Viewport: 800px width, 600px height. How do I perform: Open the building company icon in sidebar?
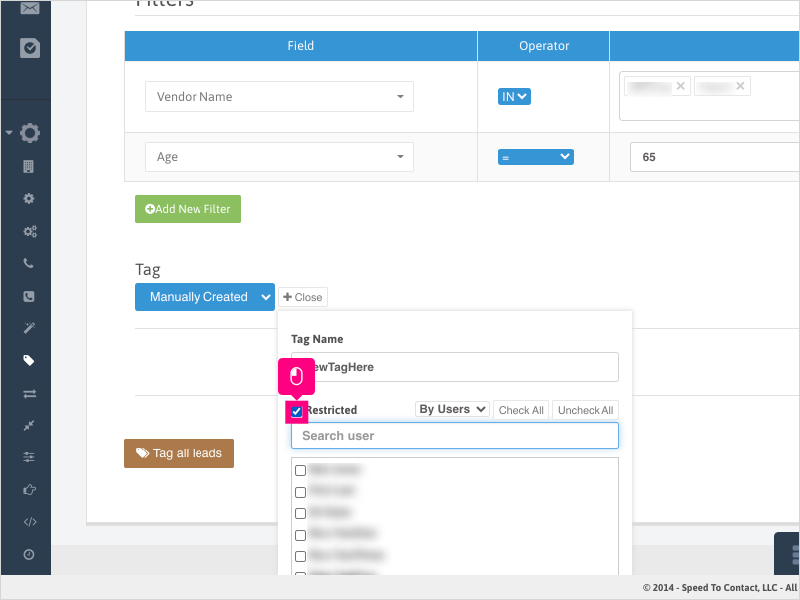click(x=29, y=166)
